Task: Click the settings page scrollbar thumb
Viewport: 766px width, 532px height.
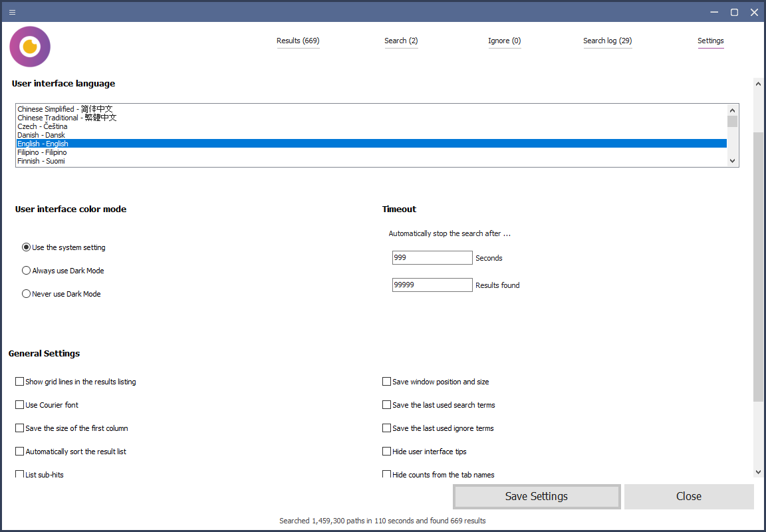Action: pyautogui.click(x=758, y=267)
